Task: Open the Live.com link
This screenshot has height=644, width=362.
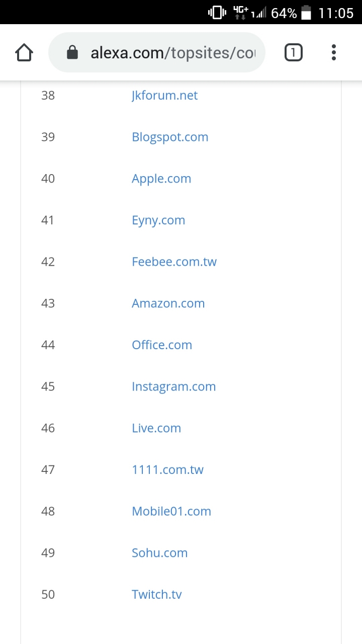Action: click(156, 428)
